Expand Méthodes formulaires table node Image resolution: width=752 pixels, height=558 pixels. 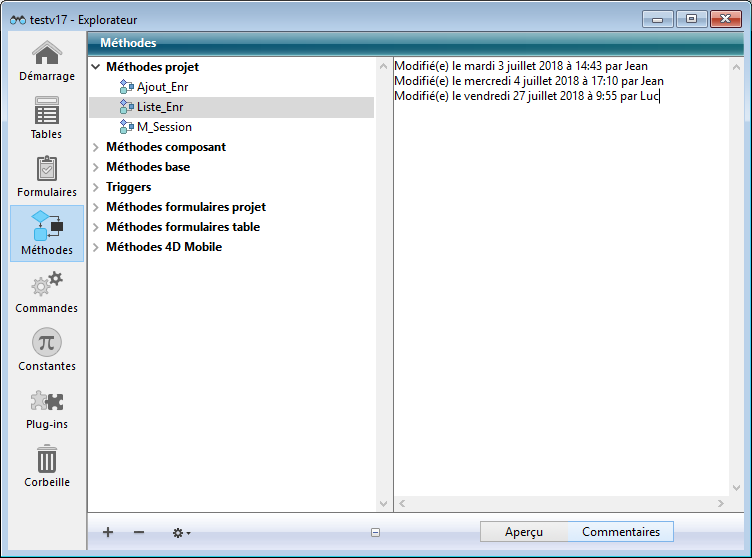(96, 227)
